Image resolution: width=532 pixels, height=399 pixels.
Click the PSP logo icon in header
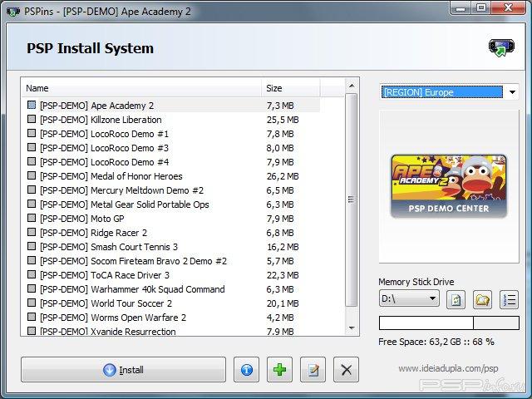click(x=501, y=48)
